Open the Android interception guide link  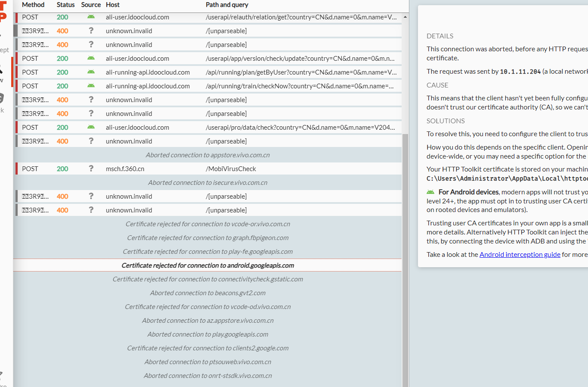[520, 254]
